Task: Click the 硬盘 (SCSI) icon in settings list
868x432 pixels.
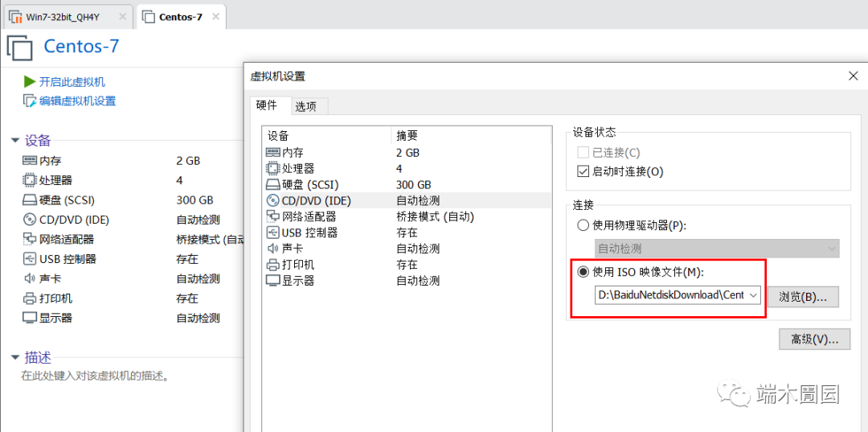Action: (x=273, y=184)
